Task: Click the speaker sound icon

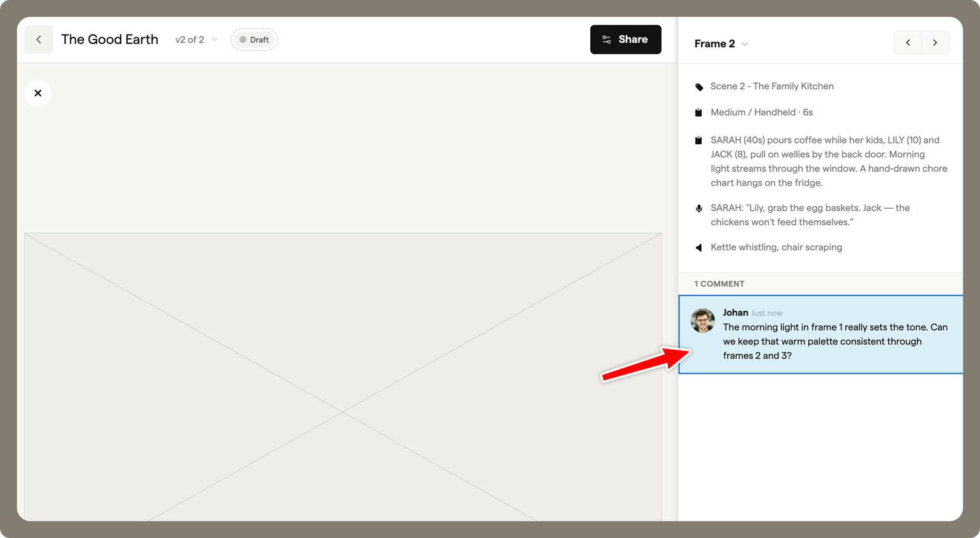Action: click(699, 248)
